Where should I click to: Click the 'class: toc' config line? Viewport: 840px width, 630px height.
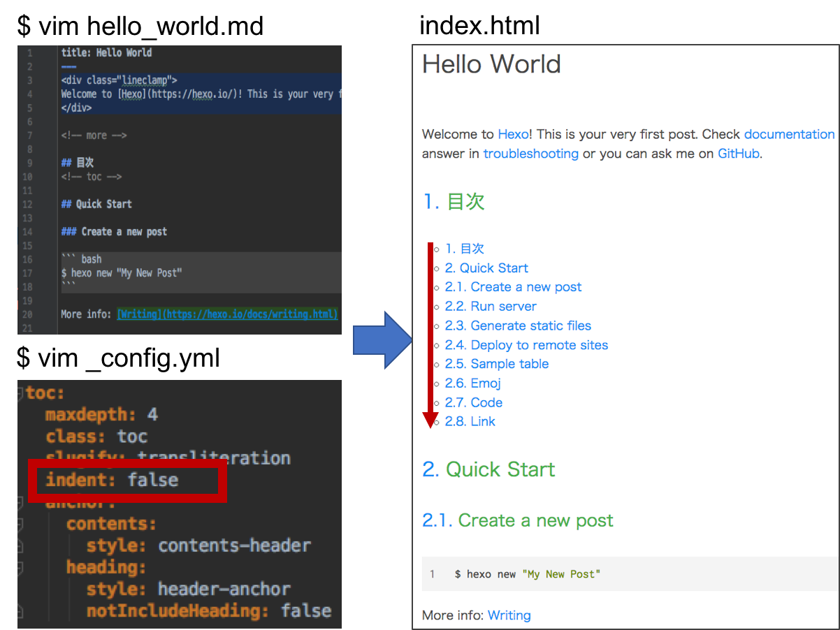tap(97, 437)
